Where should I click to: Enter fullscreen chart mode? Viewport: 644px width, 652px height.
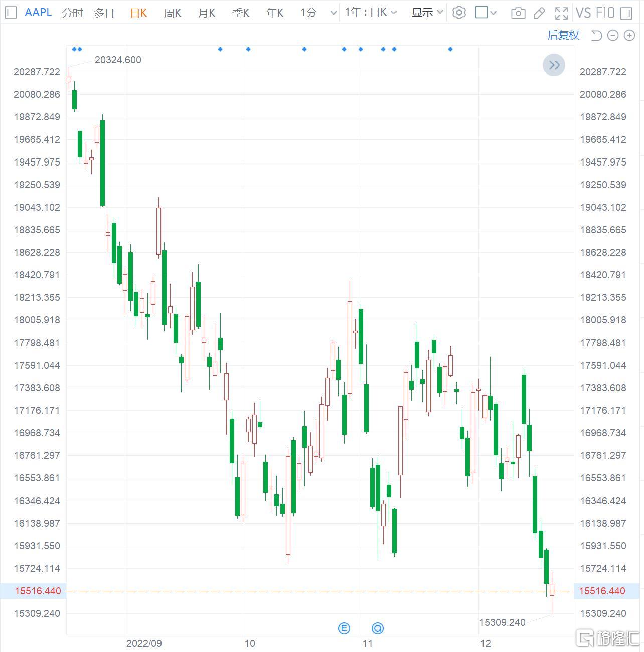[x=562, y=13]
